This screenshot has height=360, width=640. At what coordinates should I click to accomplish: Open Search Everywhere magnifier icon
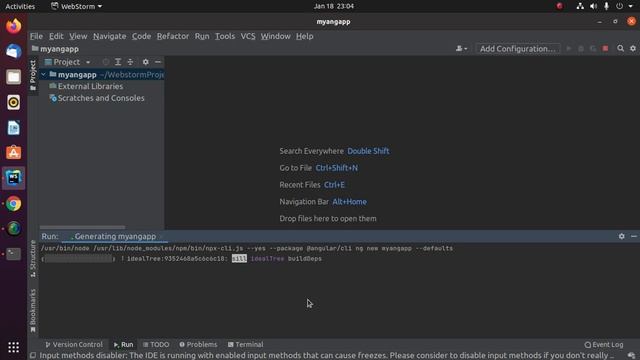[620, 49]
